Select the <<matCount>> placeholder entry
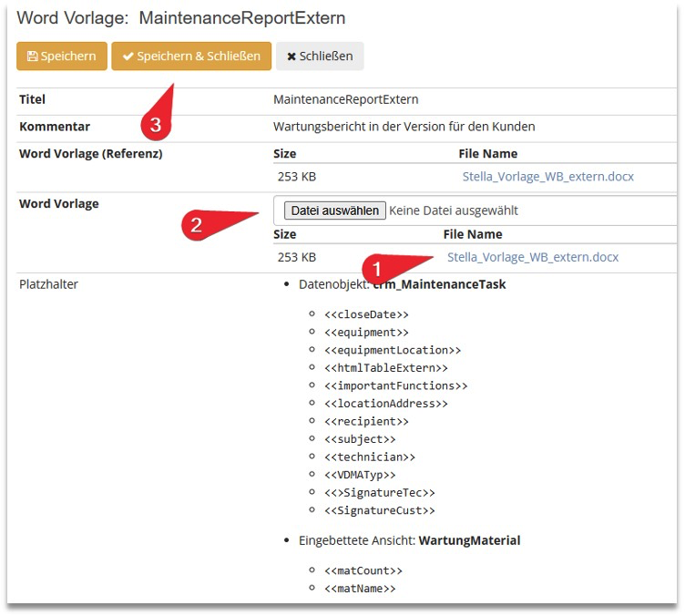This screenshot has height=616, width=685. pyautogui.click(x=363, y=571)
